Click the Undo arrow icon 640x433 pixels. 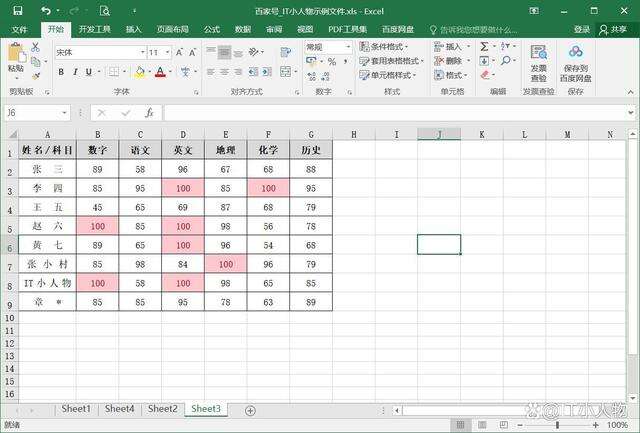tap(46, 11)
